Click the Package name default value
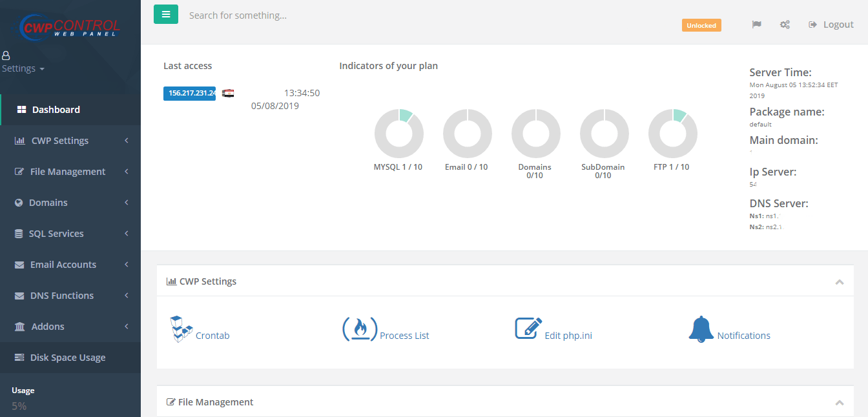868x417 pixels. 760,125
